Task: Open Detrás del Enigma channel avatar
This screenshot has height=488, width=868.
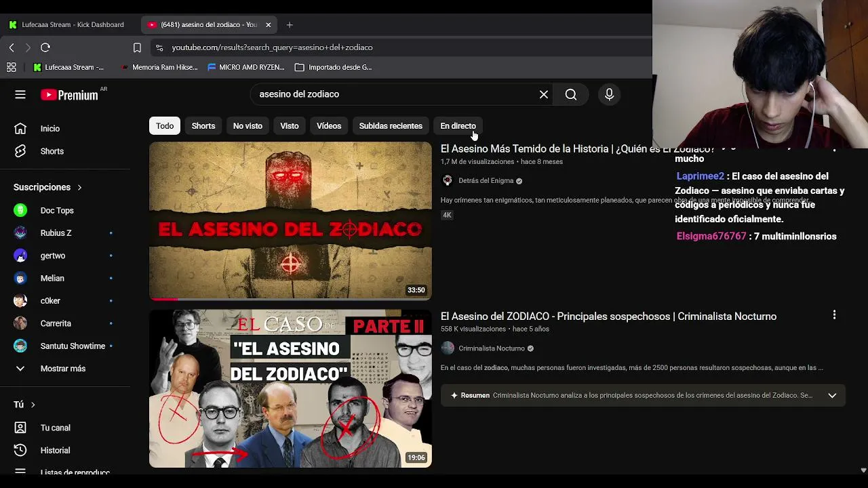Action: pos(448,181)
